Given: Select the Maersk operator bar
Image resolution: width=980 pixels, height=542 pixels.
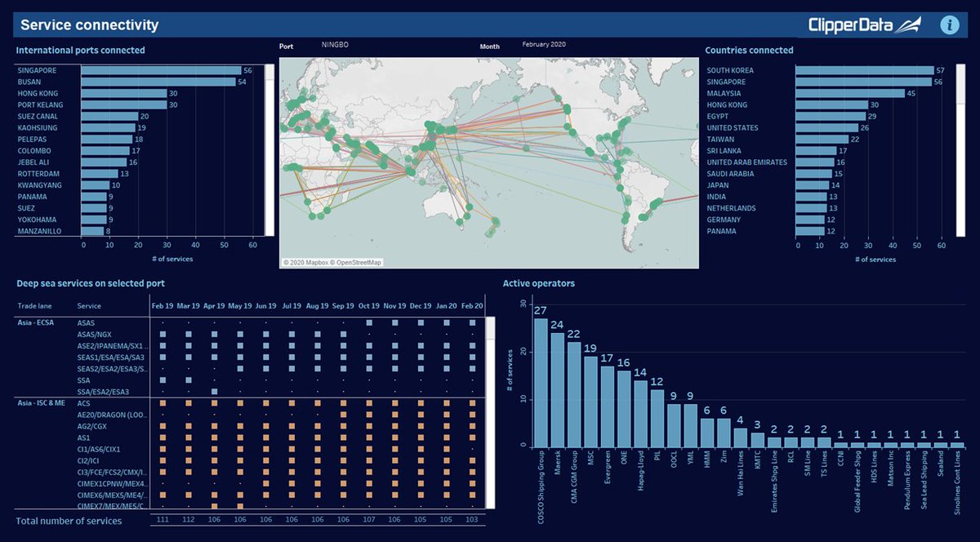Looking at the screenshot, I should 558,390.
